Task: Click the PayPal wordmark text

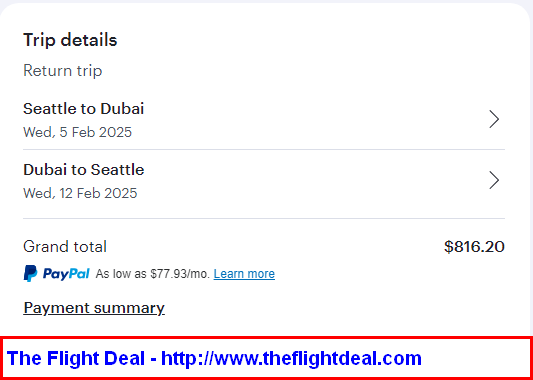Action: click(x=66, y=274)
